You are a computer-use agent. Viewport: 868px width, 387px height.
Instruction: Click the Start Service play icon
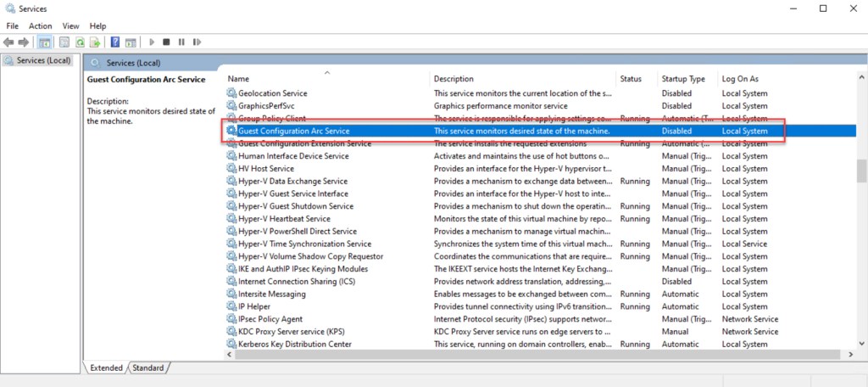(152, 42)
